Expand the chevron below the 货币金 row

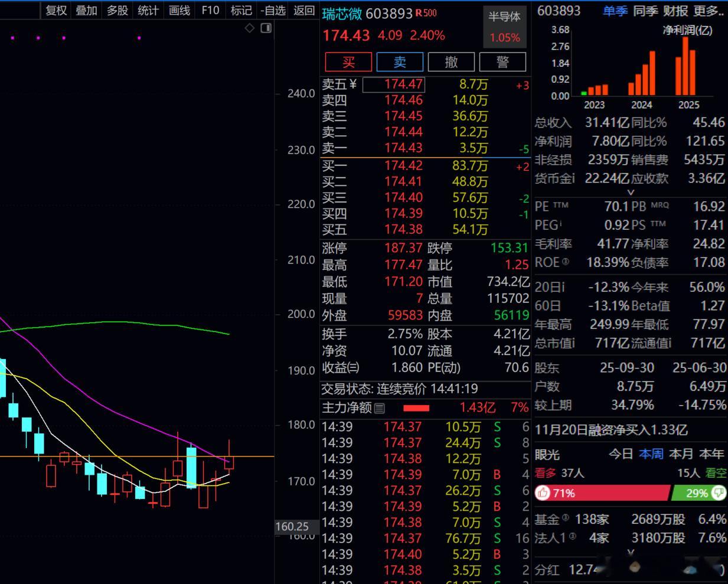pos(630,192)
